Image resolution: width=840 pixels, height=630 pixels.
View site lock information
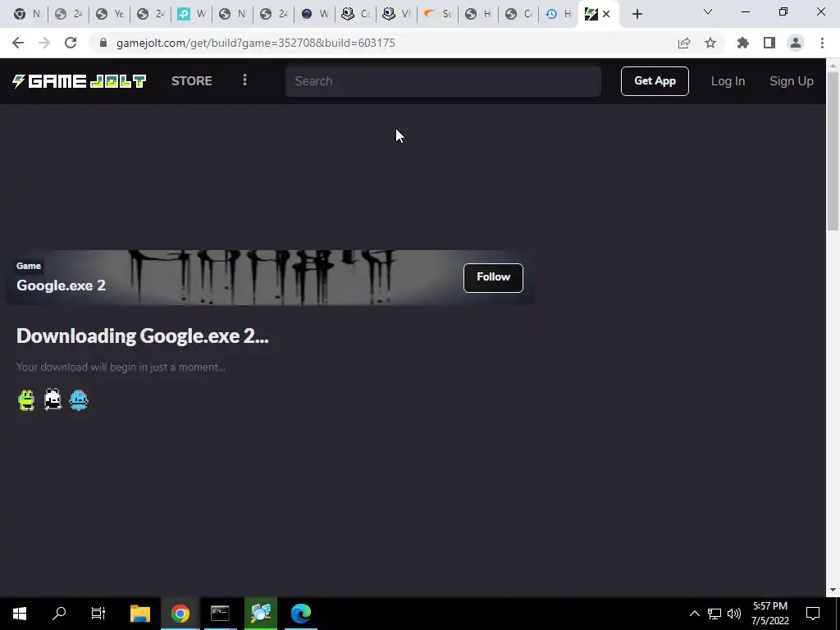coord(103,43)
